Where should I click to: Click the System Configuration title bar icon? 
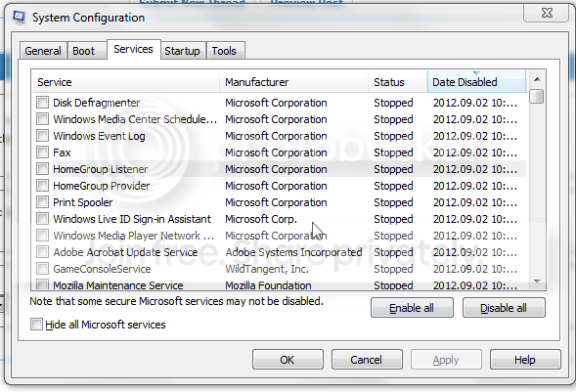(19, 18)
